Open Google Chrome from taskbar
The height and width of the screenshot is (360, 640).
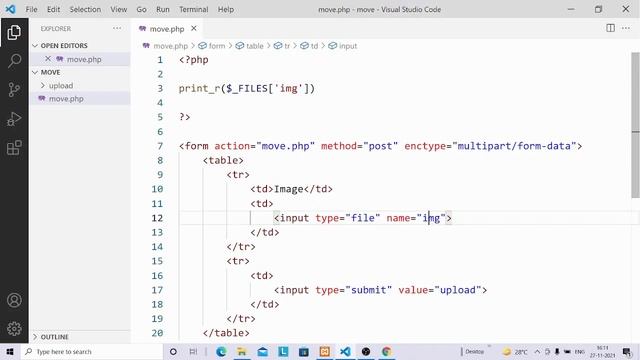pos(387,351)
